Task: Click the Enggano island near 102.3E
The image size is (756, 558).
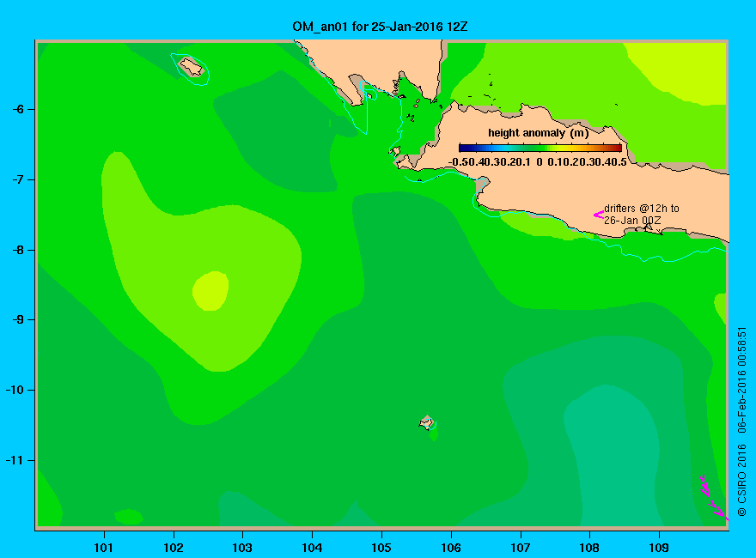Action: 192,66
